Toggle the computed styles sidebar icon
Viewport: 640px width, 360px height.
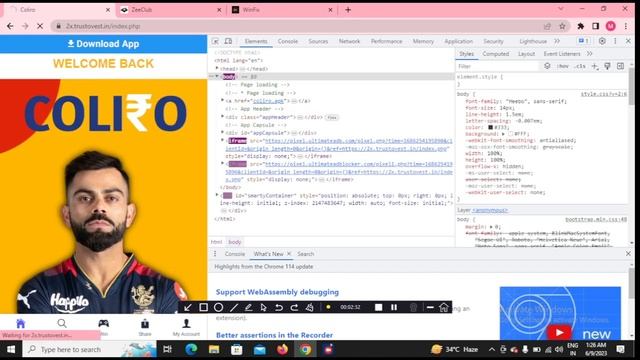[x=620, y=66]
